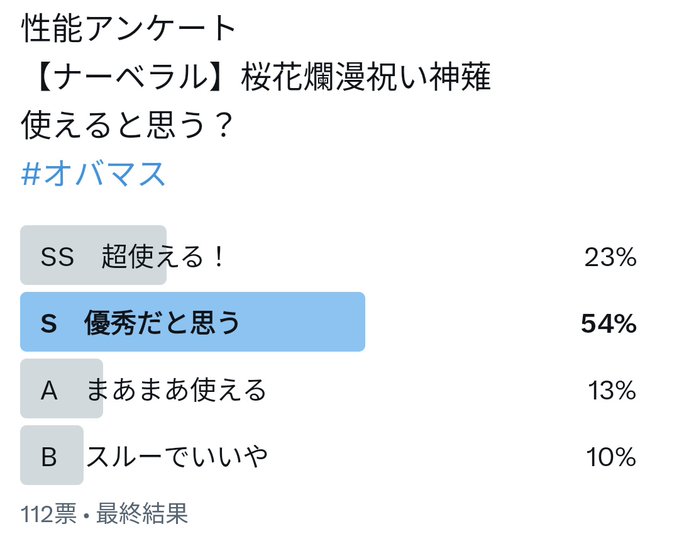Click the 超使える！ option label
The height and width of the screenshot is (541, 679).
point(163,256)
